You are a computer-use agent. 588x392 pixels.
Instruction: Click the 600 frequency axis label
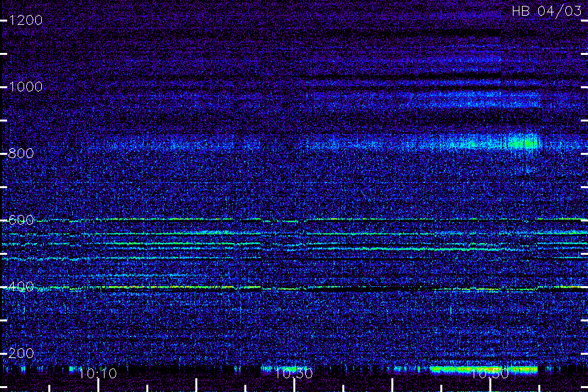(21, 220)
